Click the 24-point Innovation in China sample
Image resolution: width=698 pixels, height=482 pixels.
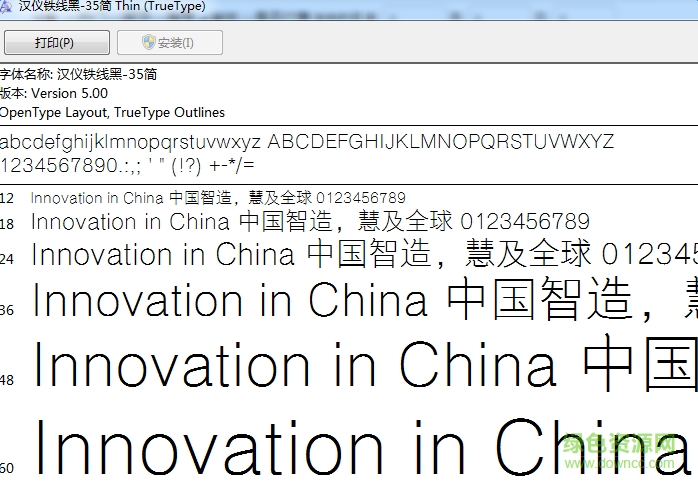point(365,254)
